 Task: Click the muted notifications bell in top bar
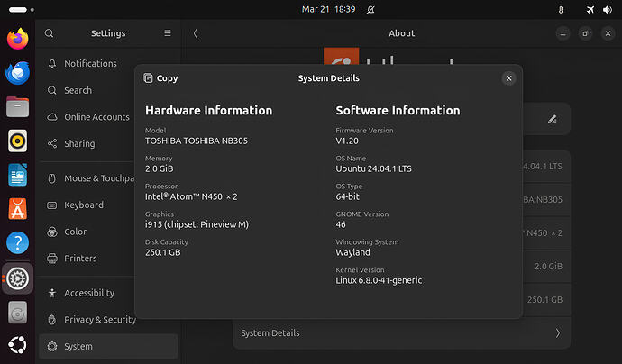click(x=370, y=10)
